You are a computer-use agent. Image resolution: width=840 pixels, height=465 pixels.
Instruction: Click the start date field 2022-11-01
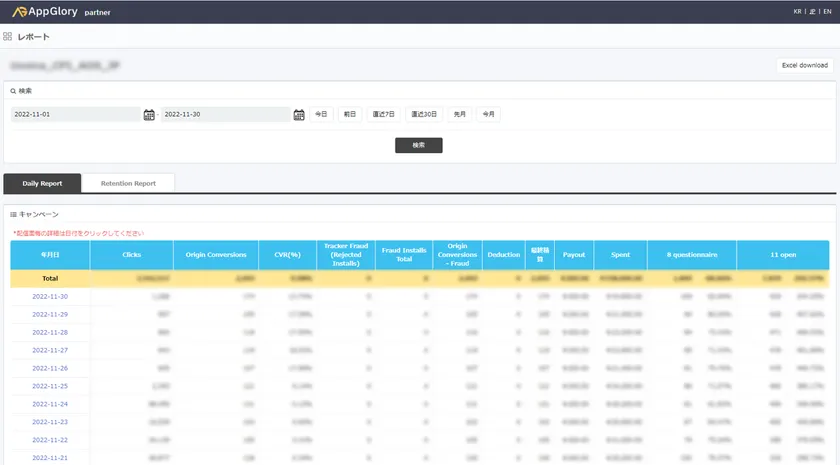pyautogui.click(x=75, y=115)
